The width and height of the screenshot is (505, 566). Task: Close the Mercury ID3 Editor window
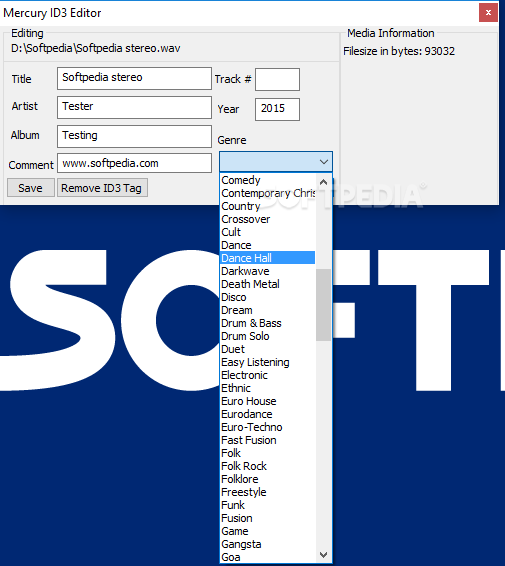(488, 13)
